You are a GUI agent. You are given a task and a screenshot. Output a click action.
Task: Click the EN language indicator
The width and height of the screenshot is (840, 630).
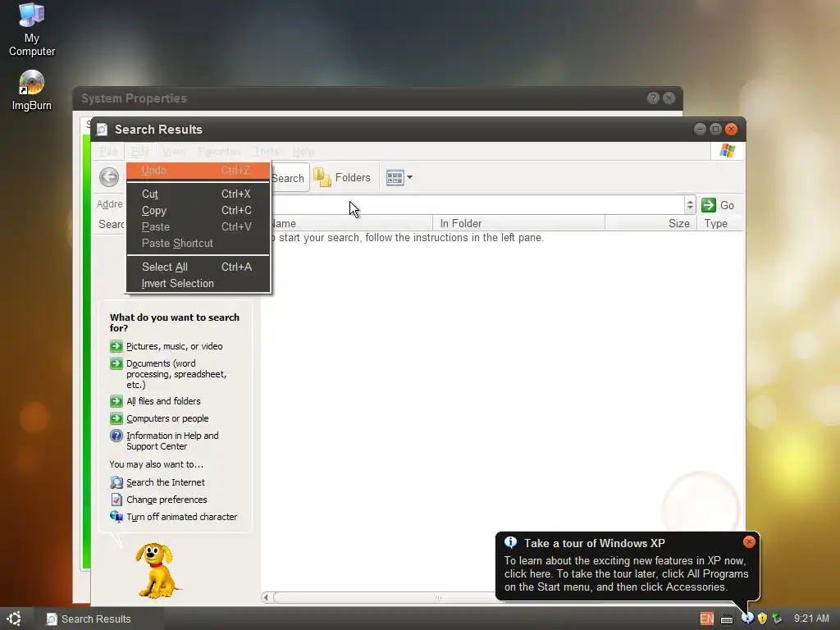point(706,619)
